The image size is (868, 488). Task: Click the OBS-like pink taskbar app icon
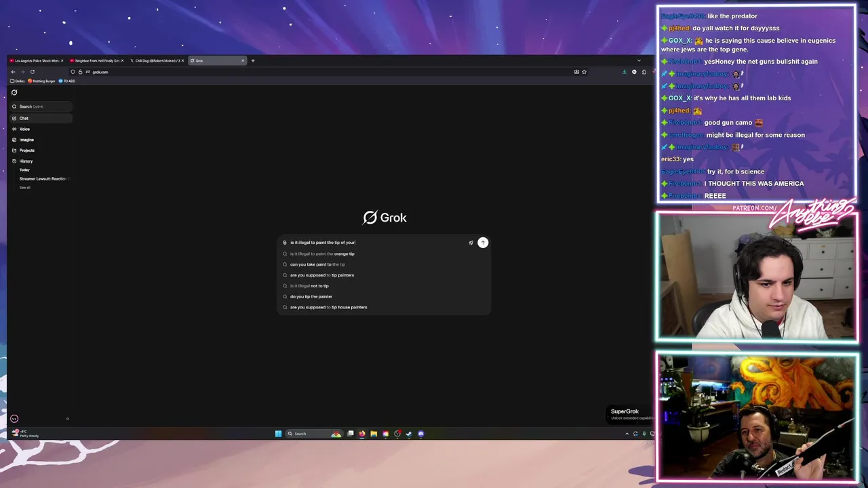point(386,434)
